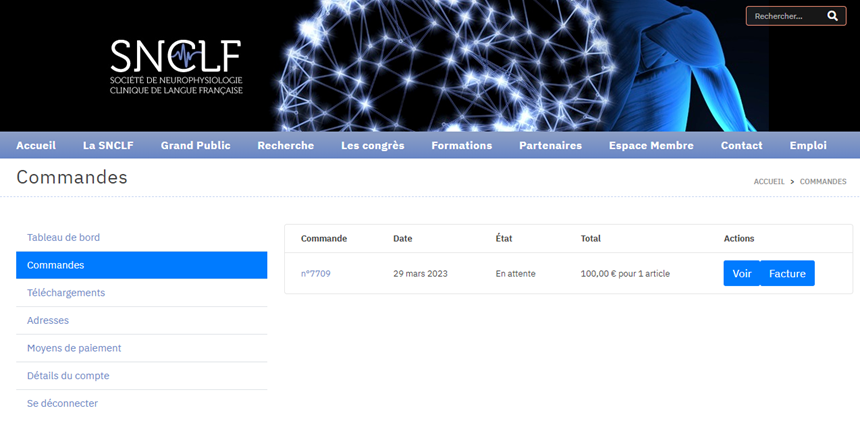860x425 pixels.
Task: Open the Accueil menu item
Action: tap(36, 145)
